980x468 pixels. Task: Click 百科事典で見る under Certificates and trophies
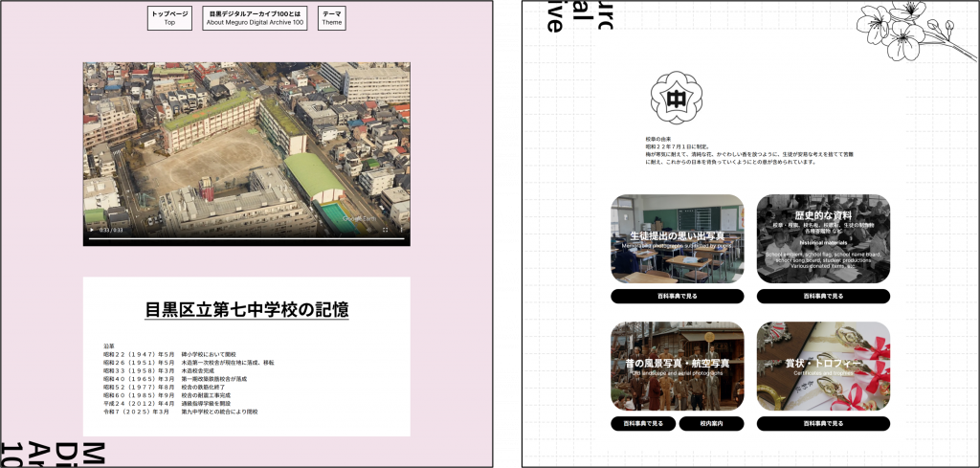tap(823, 423)
